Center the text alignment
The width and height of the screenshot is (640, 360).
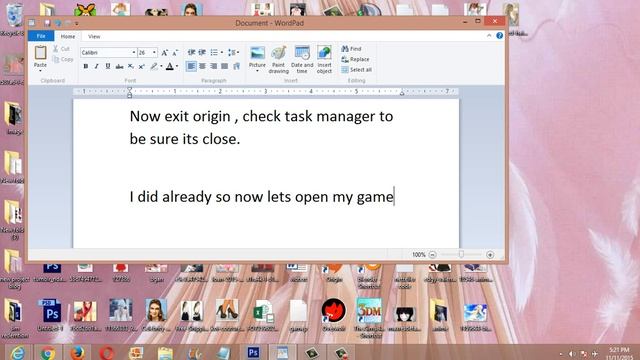point(202,66)
